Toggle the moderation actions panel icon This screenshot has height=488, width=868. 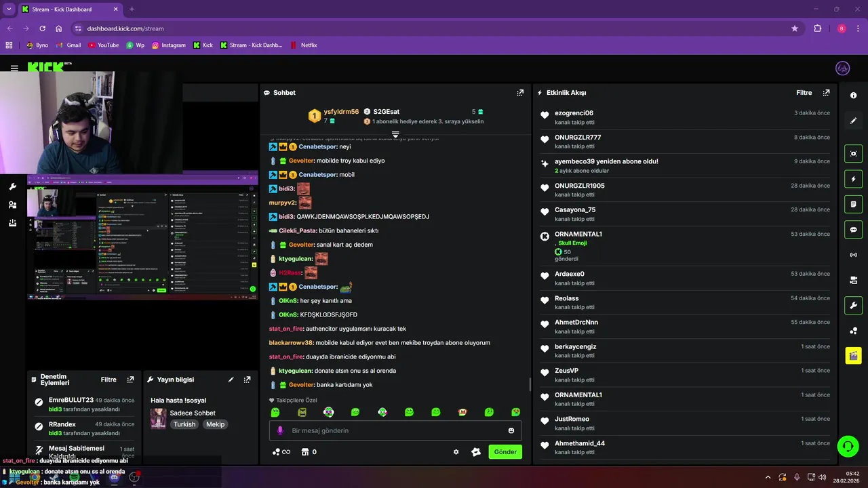[x=853, y=204]
